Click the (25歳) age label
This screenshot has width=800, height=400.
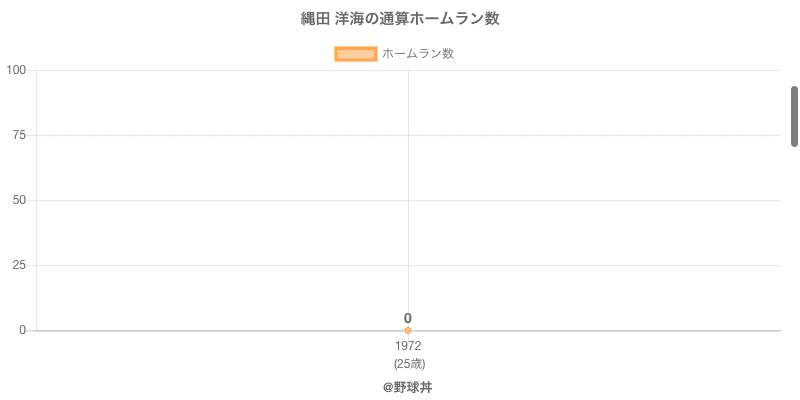point(408,363)
